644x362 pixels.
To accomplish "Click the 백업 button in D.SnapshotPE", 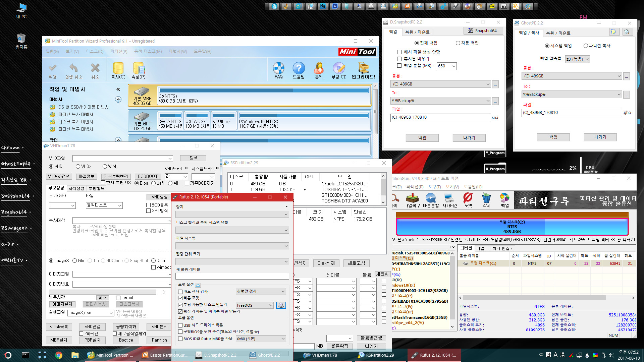I will [422, 138].
